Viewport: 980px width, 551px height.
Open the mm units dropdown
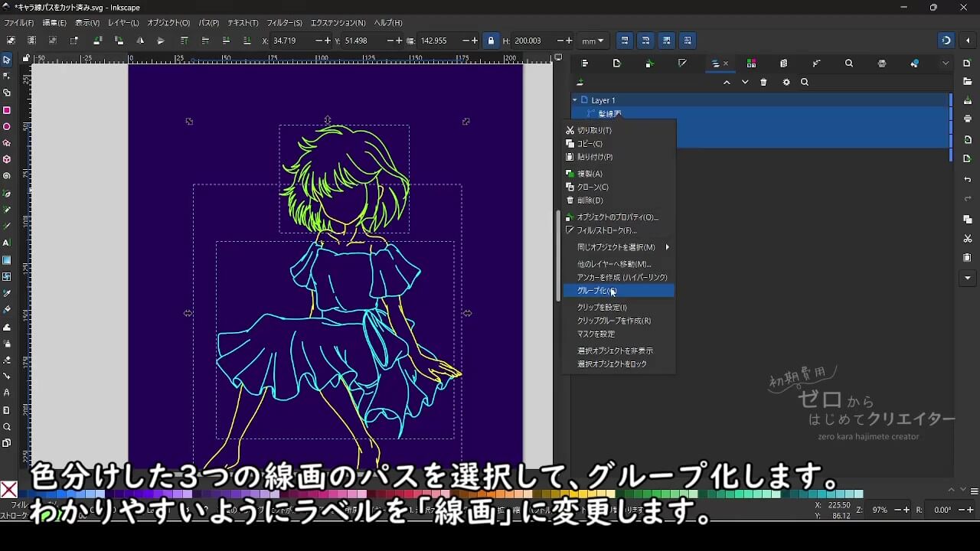tap(593, 41)
